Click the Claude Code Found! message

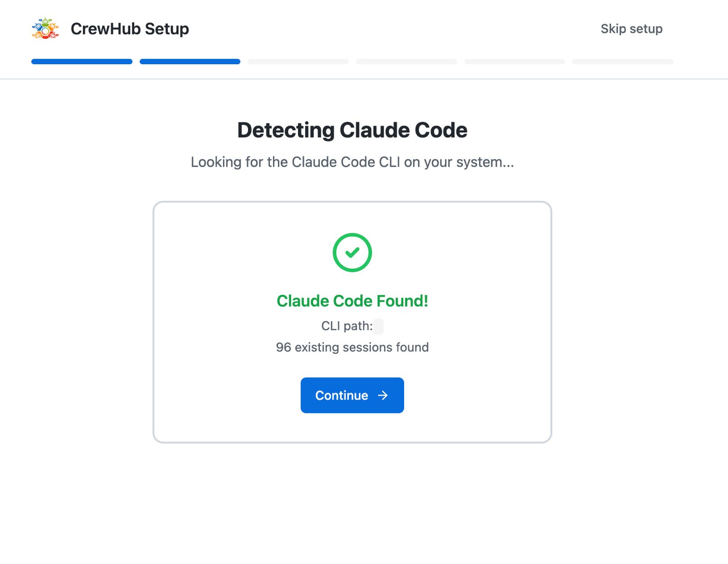(352, 300)
